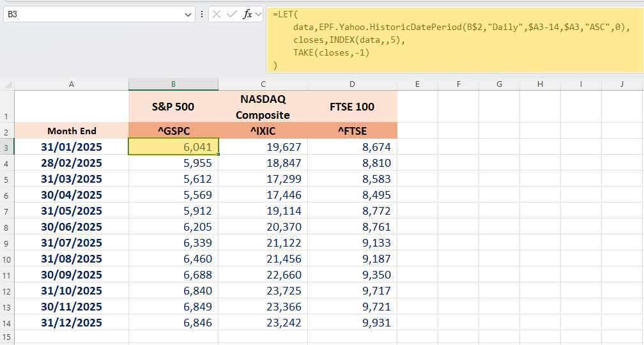Screen dimensions: 644x345
Task: Select FTSE value 9,931
Action: click(x=353, y=323)
